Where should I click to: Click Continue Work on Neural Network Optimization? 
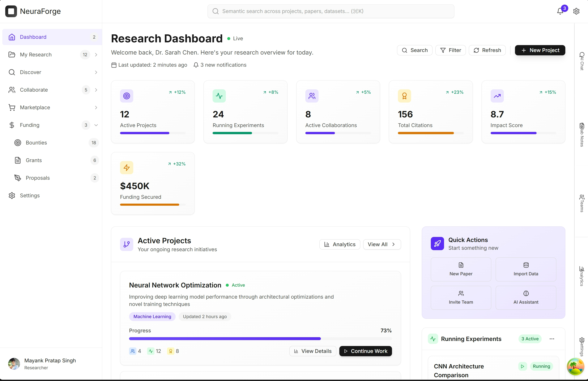[x=365, y=351]
